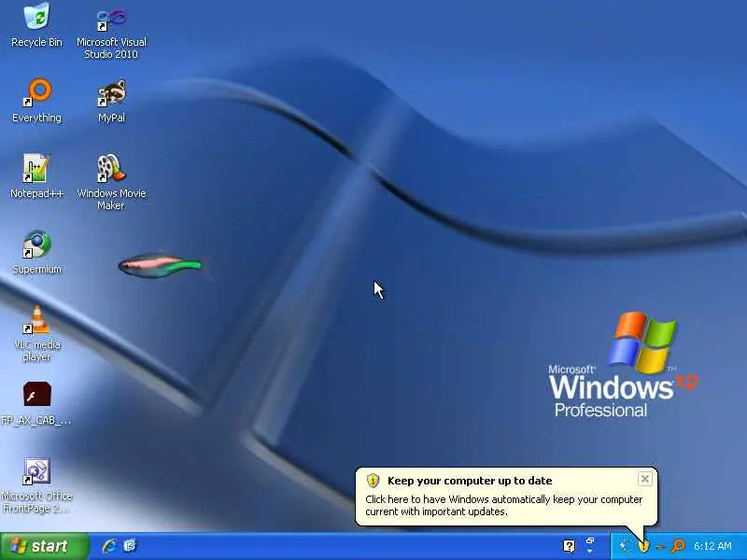Select the Notepad++ desktop shortcut
This screenshot has width=747, height=560.
(x=36, y=175)
